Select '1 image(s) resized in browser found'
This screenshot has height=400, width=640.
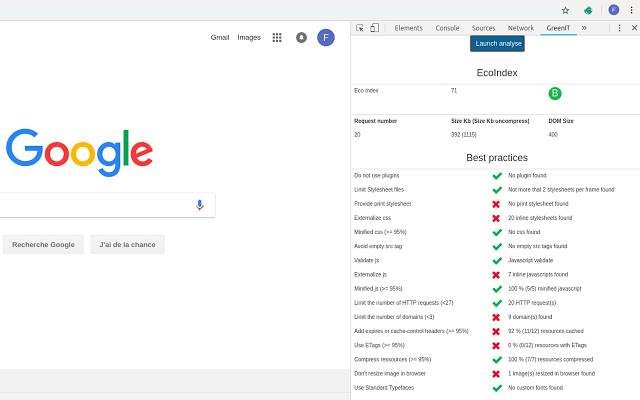click(551, 373)
